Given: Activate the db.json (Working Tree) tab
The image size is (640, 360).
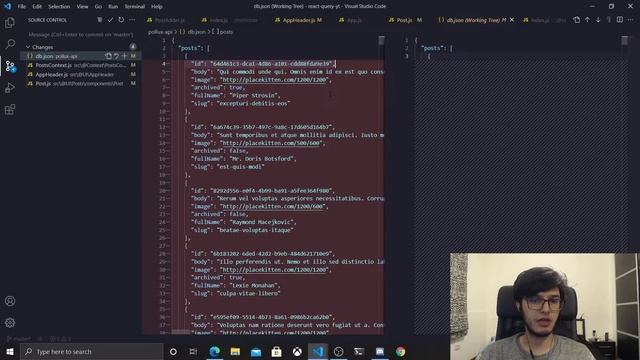Looking at the screenshot, I should point(473,20).
